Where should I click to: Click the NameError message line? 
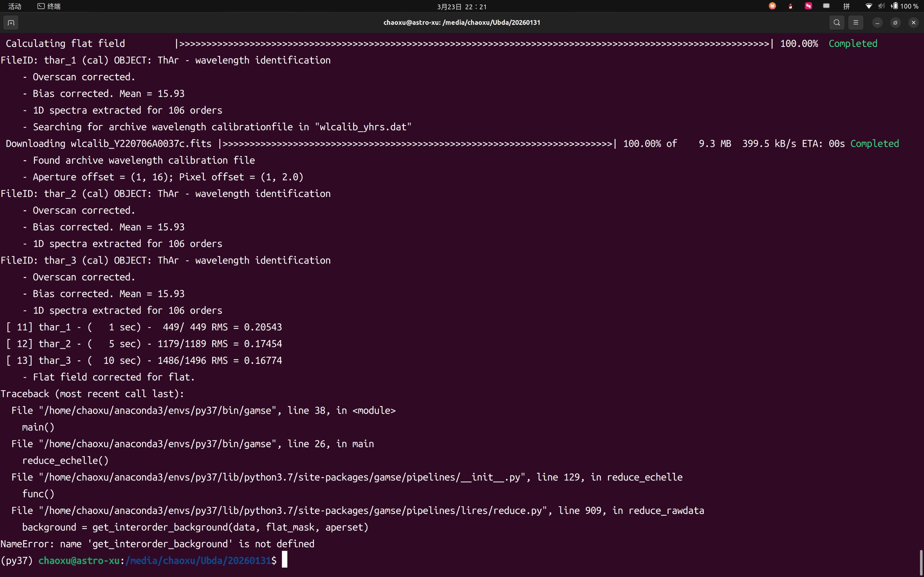click(x=157, y=544)
